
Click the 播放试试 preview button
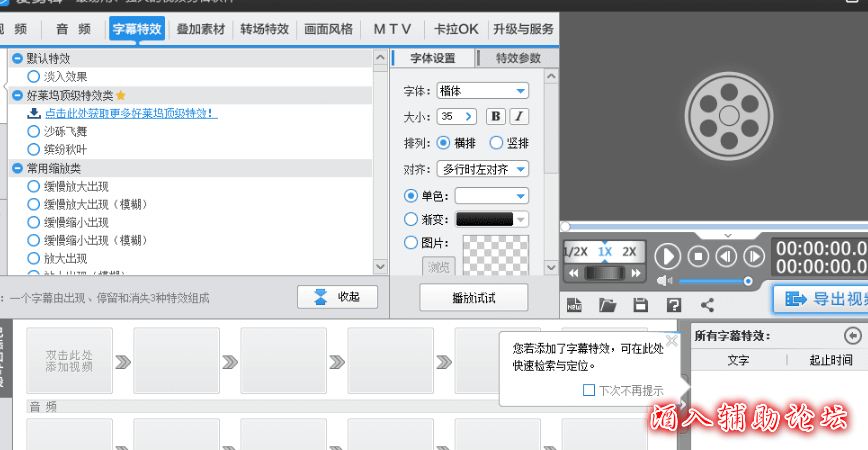click(x=473, y=298)
